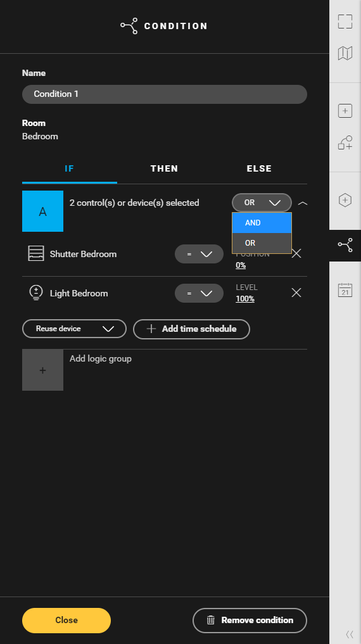The image size is (361, 644).
Task: Open the Light Bedroom comparison operator dropdown
Action: pyautogui.click(x=199, y=293)
